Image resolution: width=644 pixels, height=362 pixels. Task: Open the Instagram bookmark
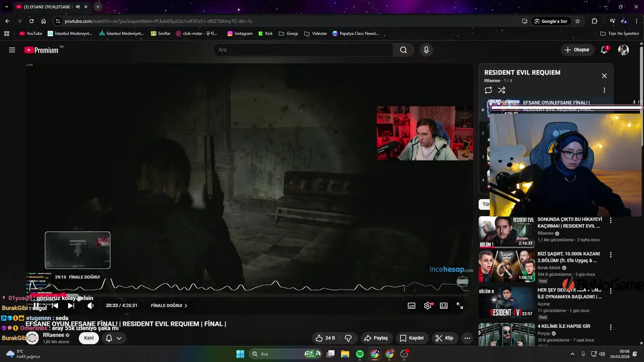[x=239, y=34]
